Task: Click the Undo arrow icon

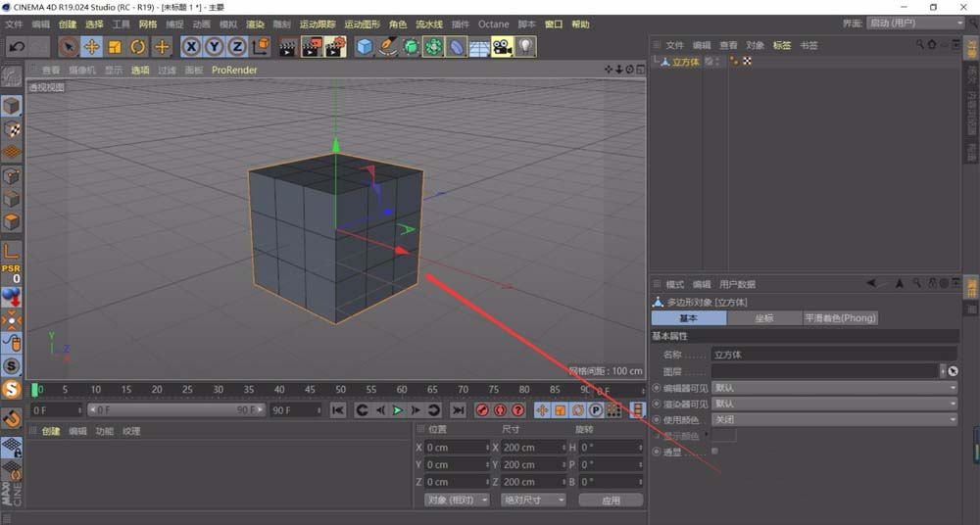Action: coord(17,47)
